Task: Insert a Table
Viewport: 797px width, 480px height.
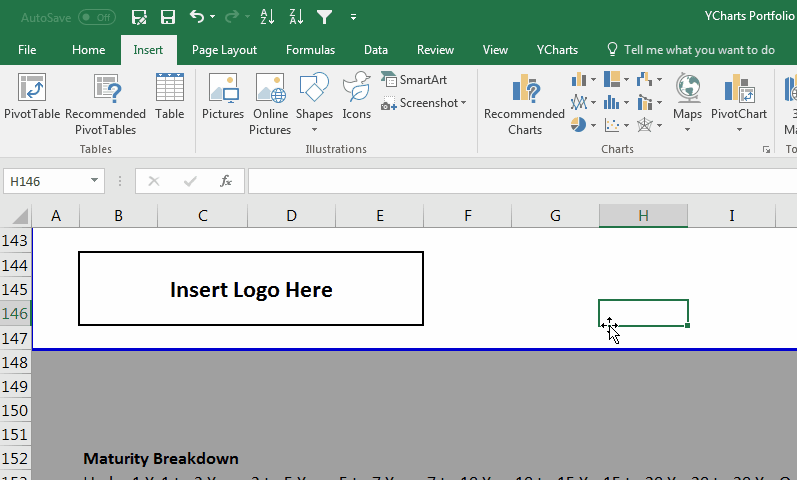Action: (x=170, y=97)
